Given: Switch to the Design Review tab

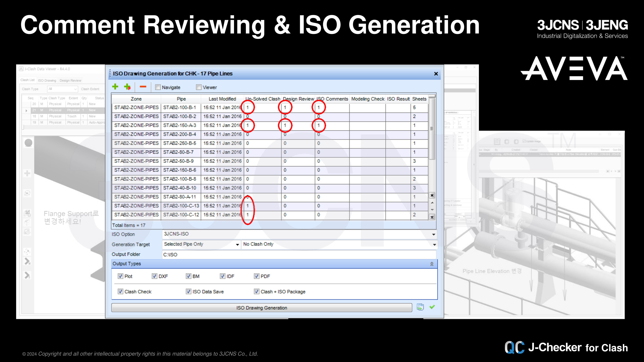Looking at the screenshot, I should (x=70, y=80).
